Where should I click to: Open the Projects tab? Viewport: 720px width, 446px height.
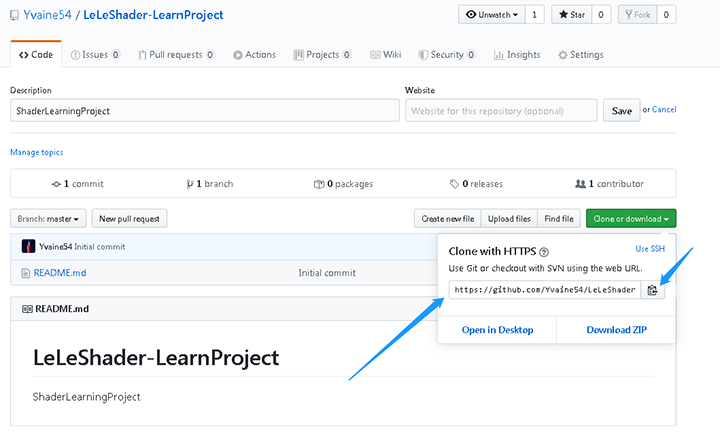tap(322, 55)
